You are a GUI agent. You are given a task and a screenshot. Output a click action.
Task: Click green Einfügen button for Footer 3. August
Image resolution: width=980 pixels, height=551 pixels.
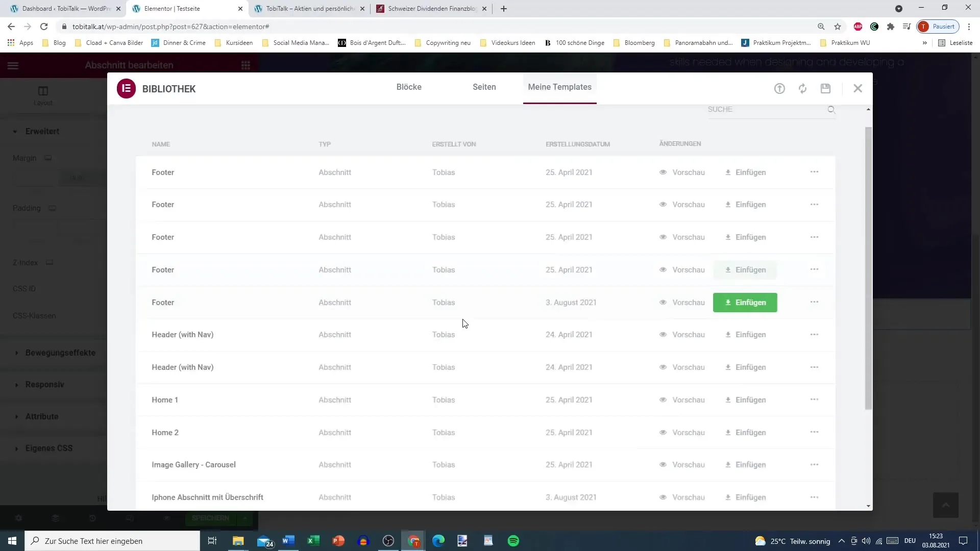pyautogui.click(x=745, y=303)
